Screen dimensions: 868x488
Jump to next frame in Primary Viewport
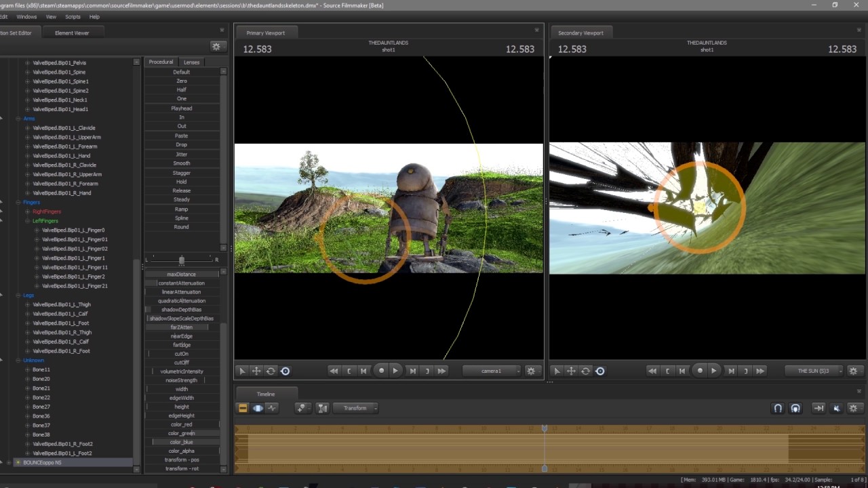tap(412, 371)
